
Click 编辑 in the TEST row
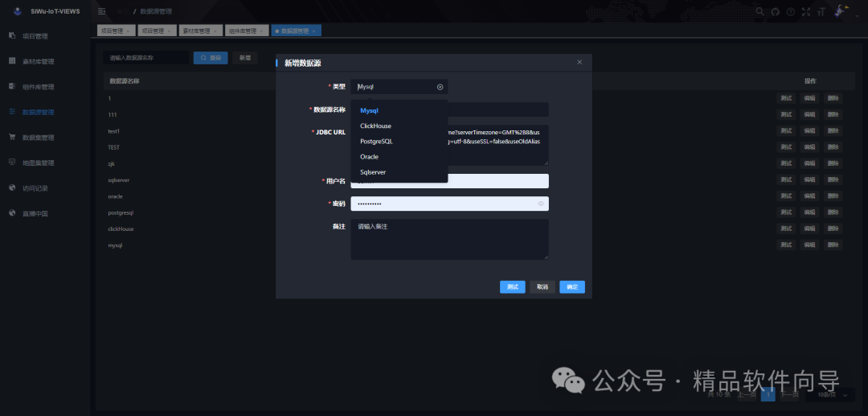tap(810, 147)
